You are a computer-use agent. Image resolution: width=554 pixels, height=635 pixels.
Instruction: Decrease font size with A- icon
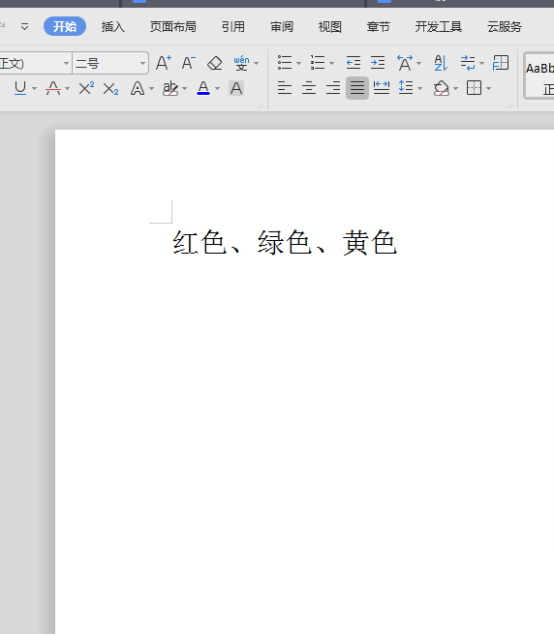188,63
